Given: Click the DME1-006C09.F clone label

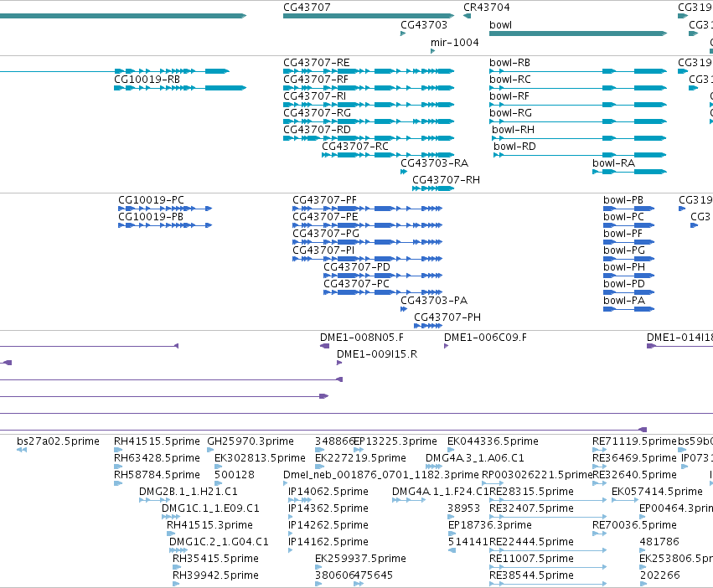Looking at the screenshot, I should click(485, 338).
